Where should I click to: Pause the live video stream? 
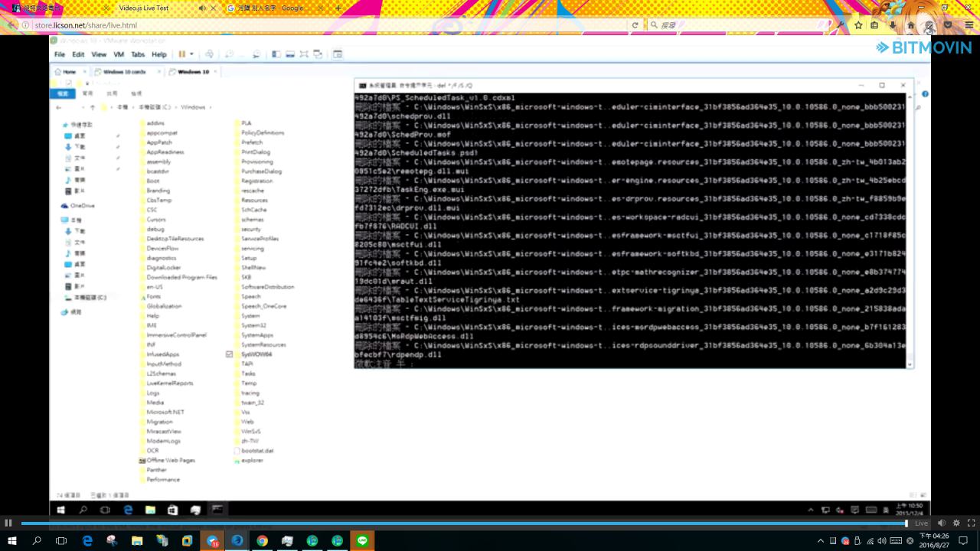[x=8, y=523]
